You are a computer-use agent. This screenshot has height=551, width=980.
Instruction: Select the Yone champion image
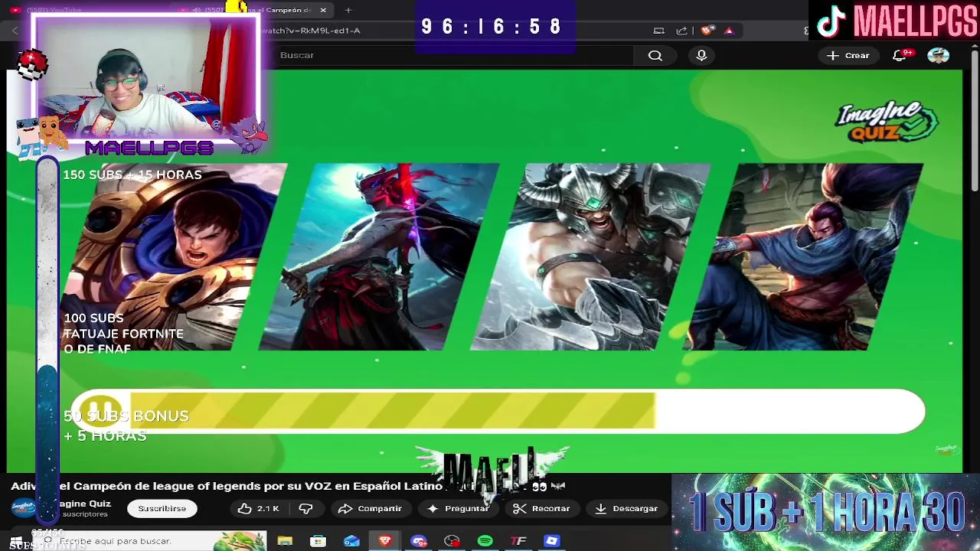click(x=379, y=256)
